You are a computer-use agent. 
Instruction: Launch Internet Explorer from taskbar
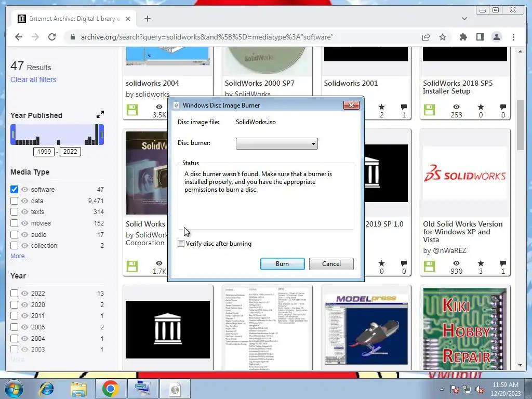click(46, 389)
